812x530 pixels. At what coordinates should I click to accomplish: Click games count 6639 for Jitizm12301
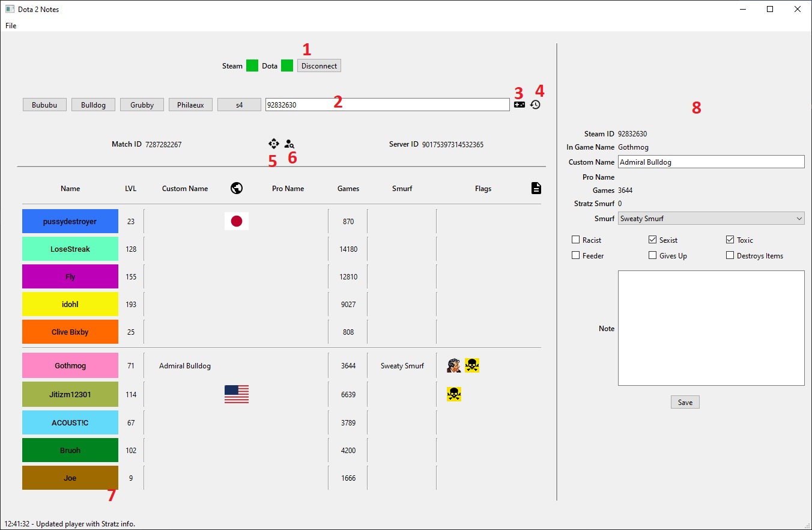click(x=348, y=394)
